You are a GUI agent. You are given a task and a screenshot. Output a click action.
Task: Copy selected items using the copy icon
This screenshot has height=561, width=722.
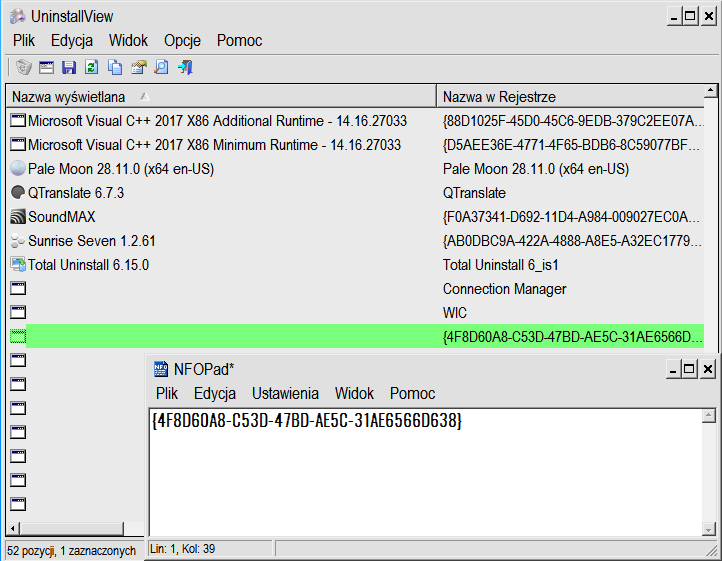115,68
